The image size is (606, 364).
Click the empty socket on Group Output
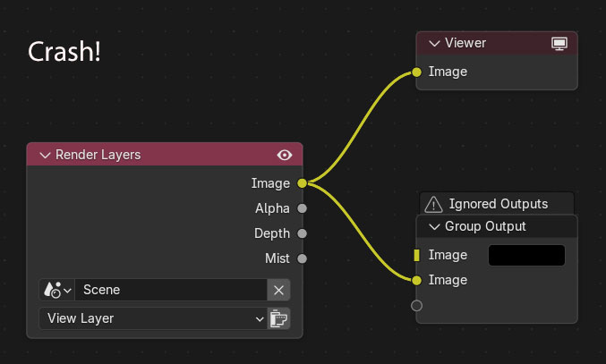pyautogui.click(x=416, y=306)
